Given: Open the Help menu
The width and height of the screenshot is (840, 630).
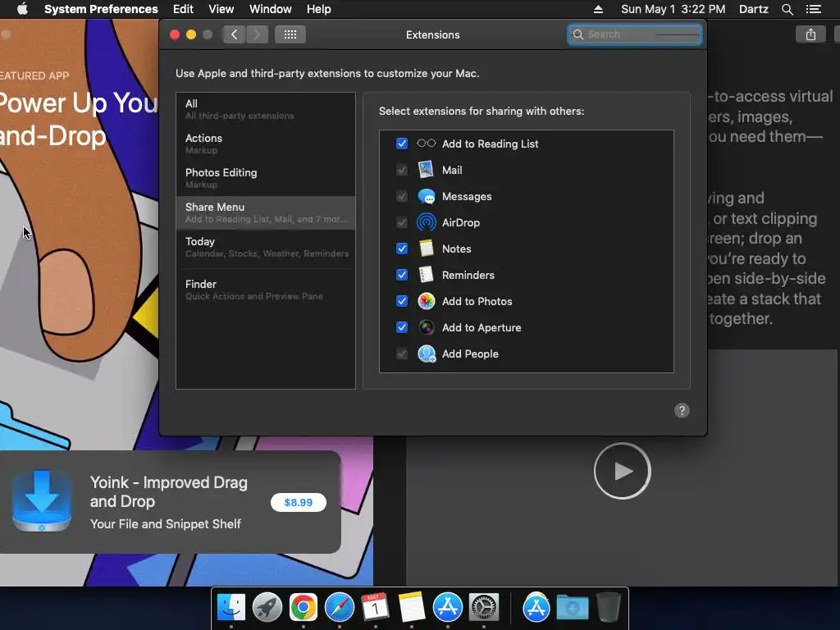Looking at the screenshot, I should click(319, 9).
